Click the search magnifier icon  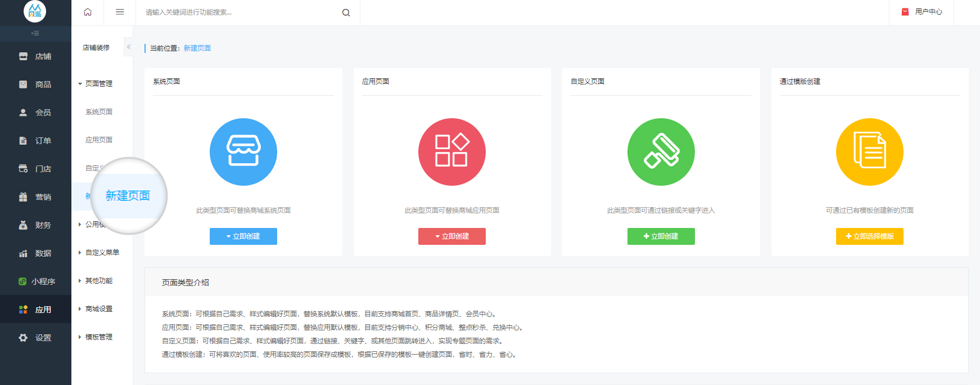click(x=346, y=13)
